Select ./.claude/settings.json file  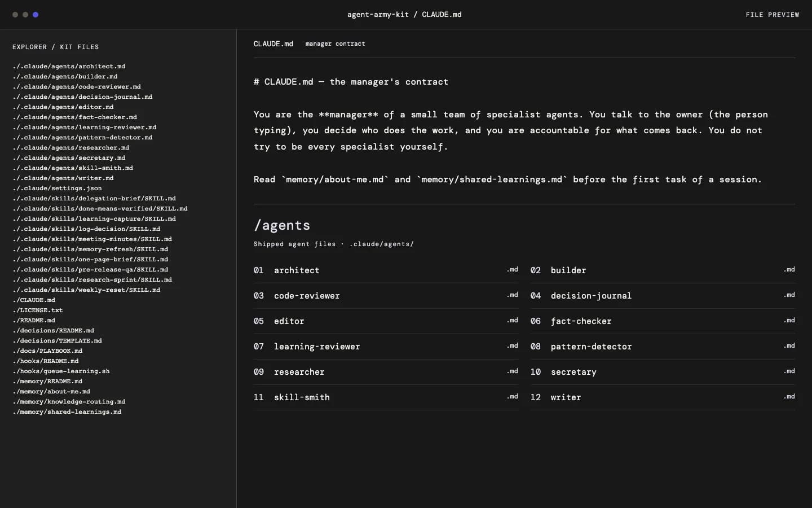point(57,188)
